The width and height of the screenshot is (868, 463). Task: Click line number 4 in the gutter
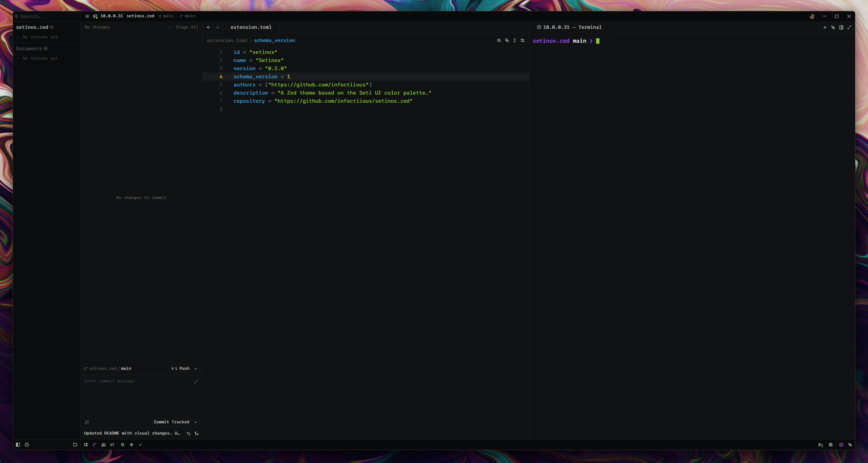coord(221,77)
